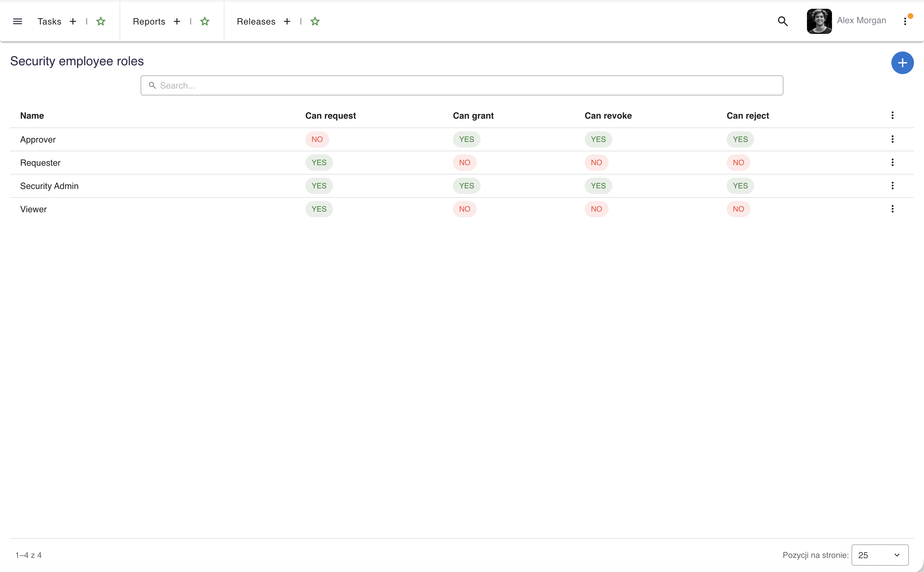
Task: Select the Requester role row name
Action: (x=40, y=163)
